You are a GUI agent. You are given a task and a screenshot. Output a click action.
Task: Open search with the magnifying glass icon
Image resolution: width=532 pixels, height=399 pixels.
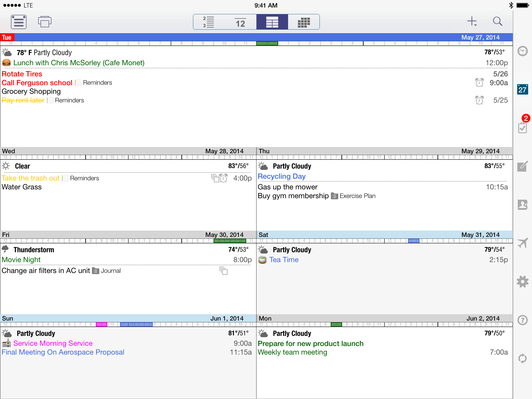[x=497, y=22]
